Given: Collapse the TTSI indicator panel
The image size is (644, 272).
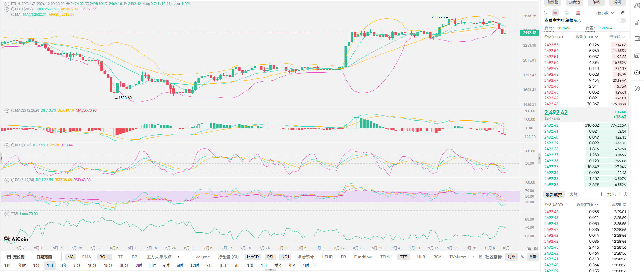Looking at the screenshot, I should tap(7, 214).
